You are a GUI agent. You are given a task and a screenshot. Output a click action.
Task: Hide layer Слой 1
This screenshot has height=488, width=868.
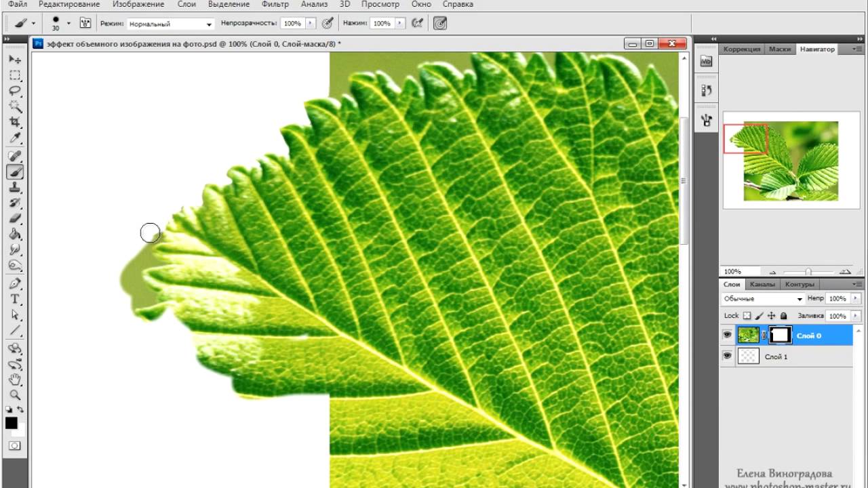coord(728,357)
